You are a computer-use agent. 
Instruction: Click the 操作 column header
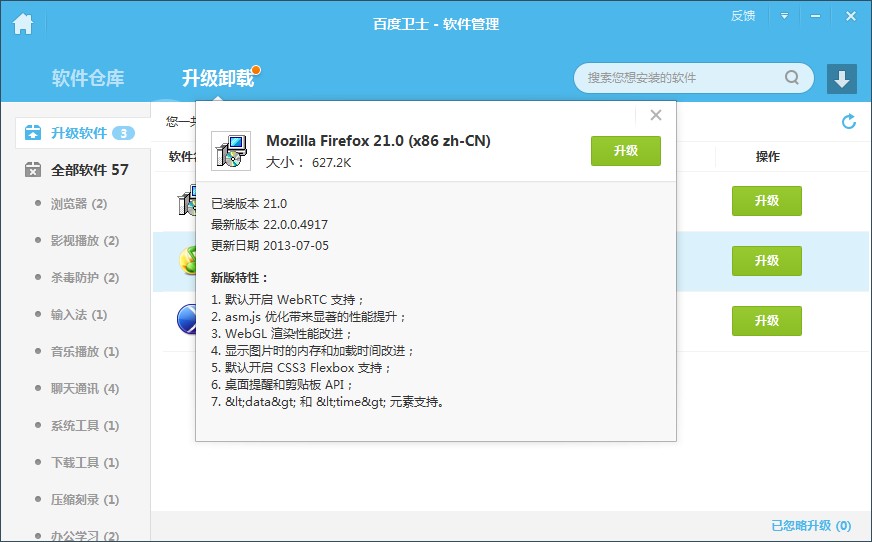767,157
